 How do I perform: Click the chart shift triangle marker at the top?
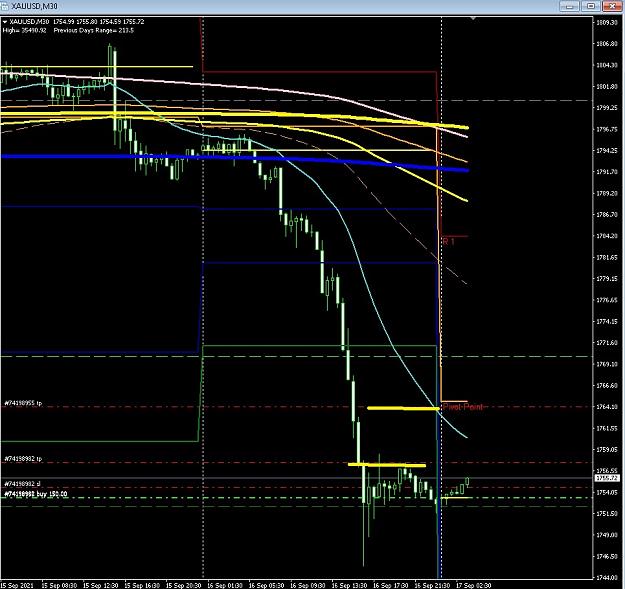pyautogui.click(x=473, y=19)
